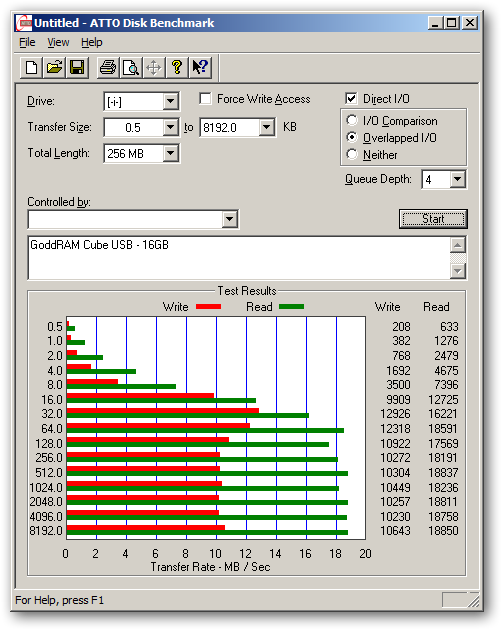
Task: Click the ATTO app icon in title bar
Action: (x=24, y=23)
